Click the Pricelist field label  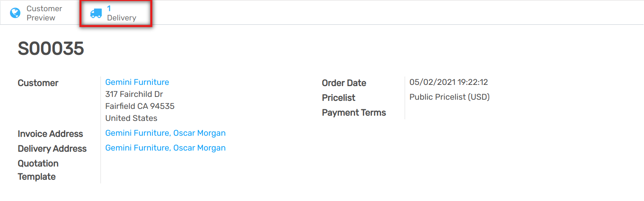click(338, 98)
